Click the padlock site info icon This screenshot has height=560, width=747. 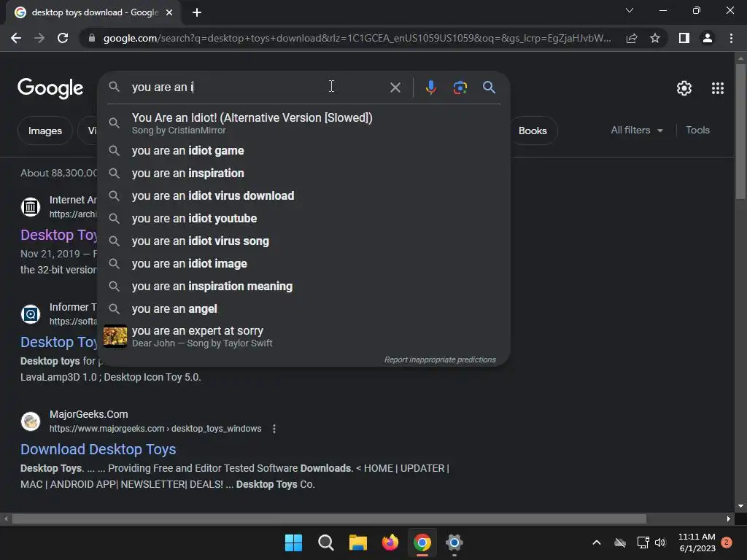[x=91, y=38]
